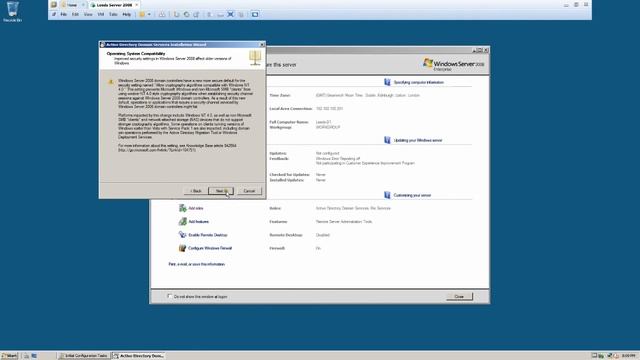Click the unity mode toolbar icon
The image size is (640, 360).
pyautogui.click(x=241, y=14)
